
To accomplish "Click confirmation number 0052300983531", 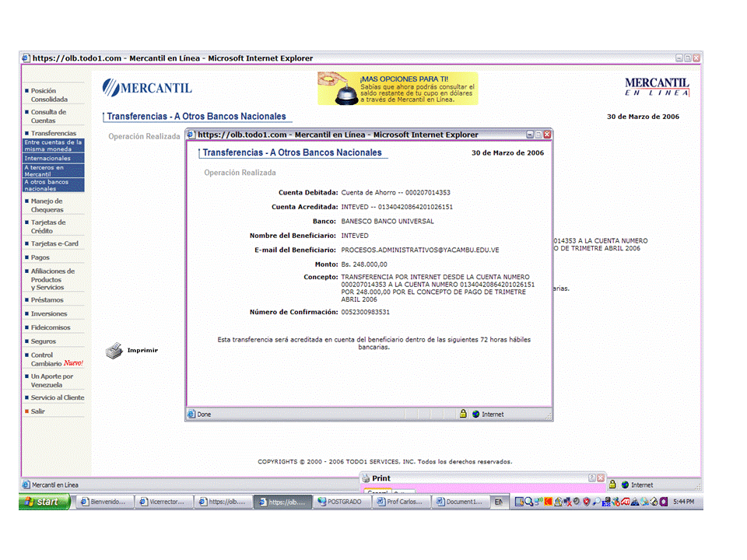I will [x=366, y=313].
